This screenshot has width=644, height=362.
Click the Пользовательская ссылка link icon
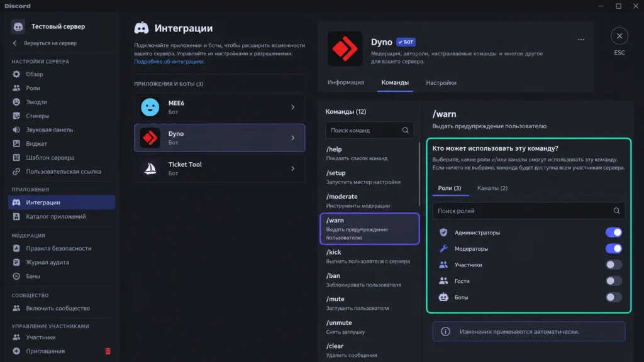click(16, 172)
